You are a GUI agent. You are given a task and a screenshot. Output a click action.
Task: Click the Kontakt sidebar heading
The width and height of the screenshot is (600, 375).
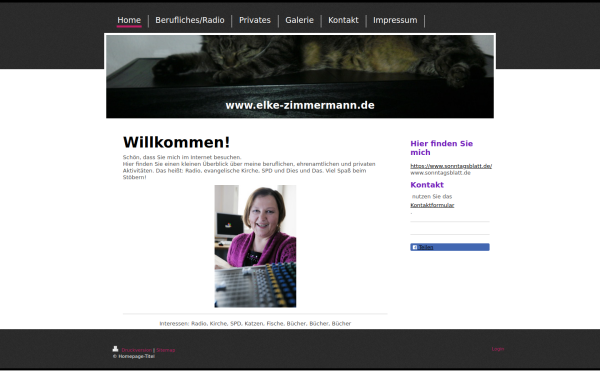point(427,185)
